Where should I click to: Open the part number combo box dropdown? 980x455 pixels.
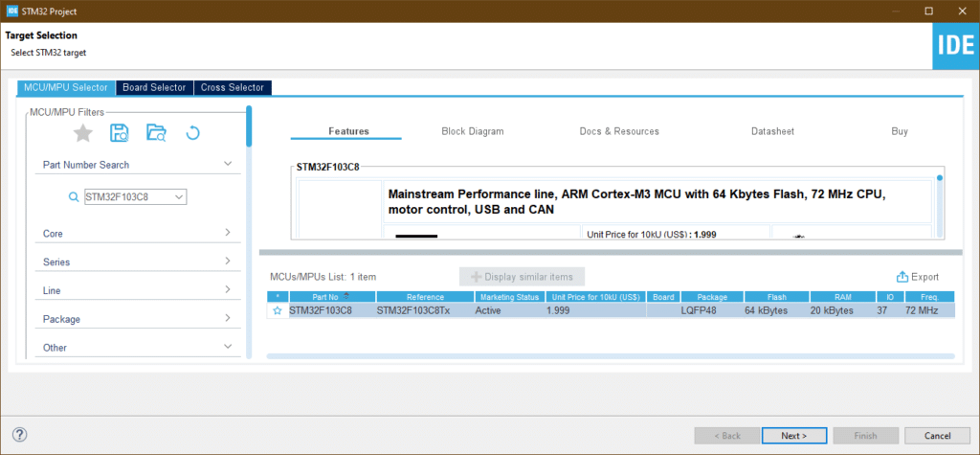point(179,197)
